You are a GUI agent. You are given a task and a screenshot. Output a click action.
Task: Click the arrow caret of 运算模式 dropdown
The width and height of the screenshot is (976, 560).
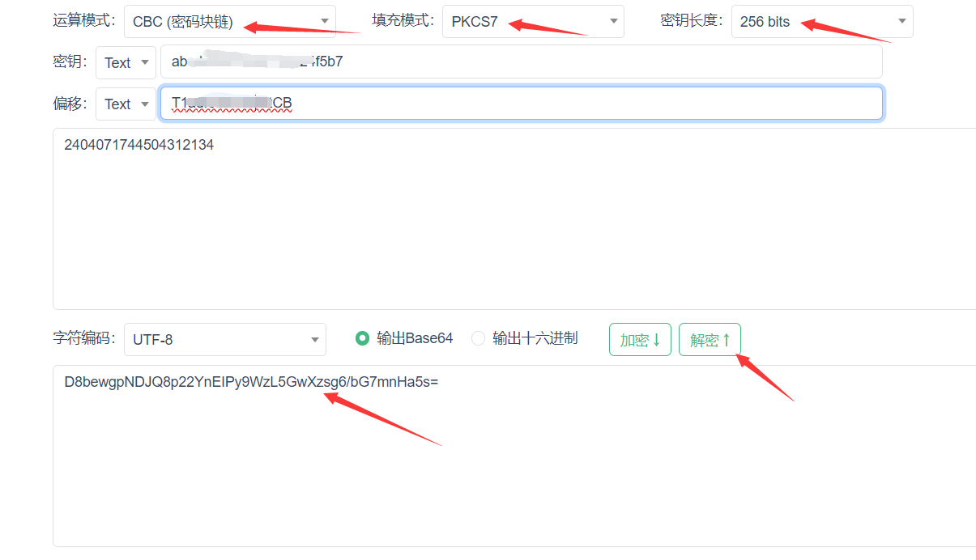(x=324, y=21)
